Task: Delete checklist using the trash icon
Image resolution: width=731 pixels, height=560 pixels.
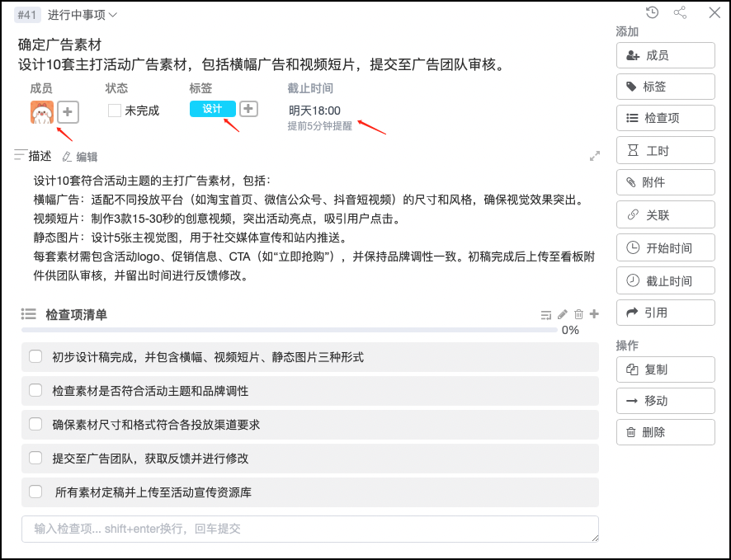Action: [x=578, y=314]
